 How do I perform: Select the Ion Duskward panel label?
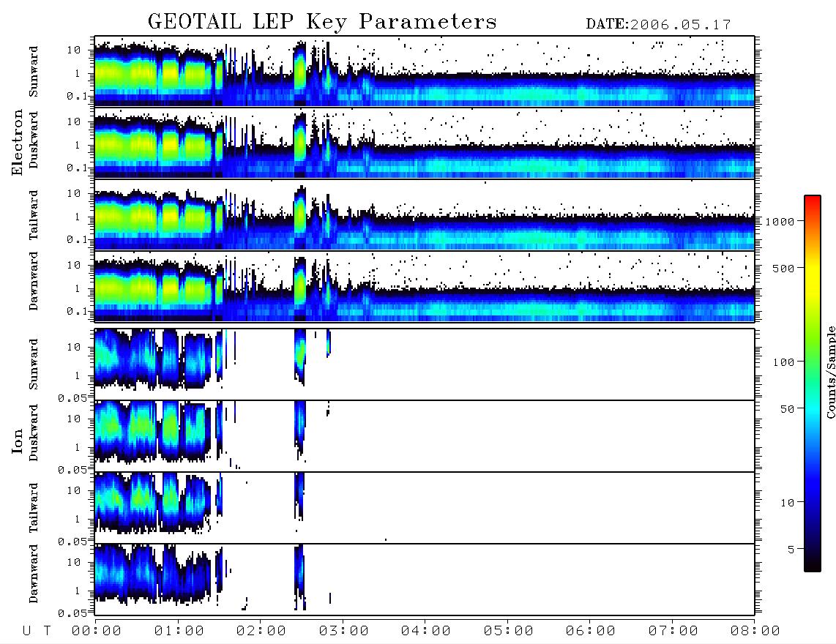[x=34, y=433]
